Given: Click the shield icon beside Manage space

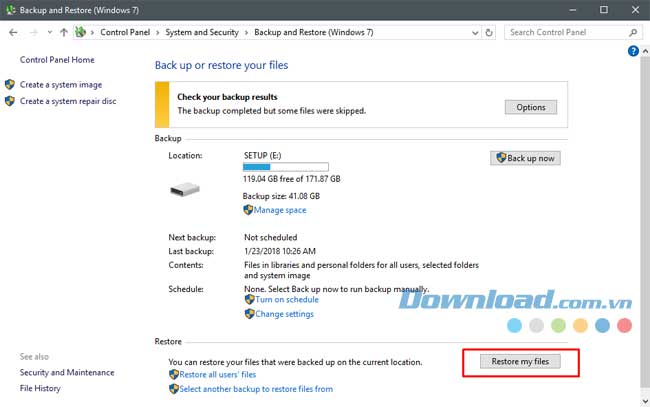Looking at the screenshot, I should tap(248, 210).
